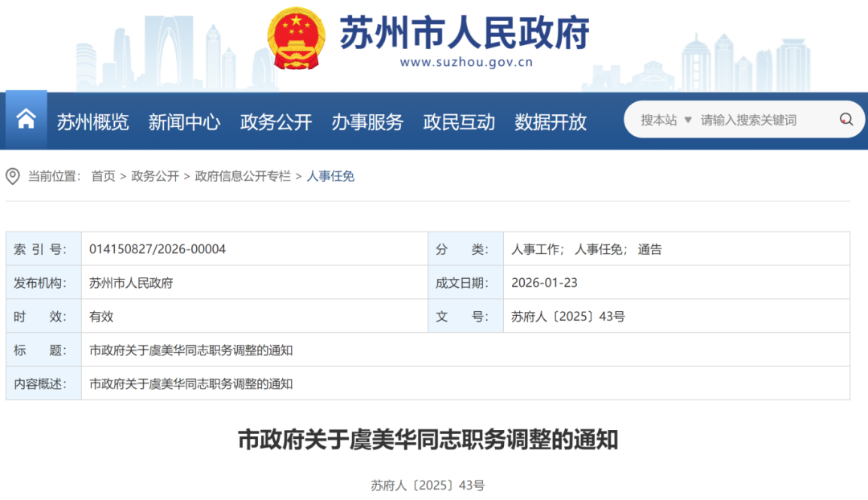The image size is (868, 500).
Task: Click 苏州市人民政府 in 发布机构 row
Action: point(131,283)
